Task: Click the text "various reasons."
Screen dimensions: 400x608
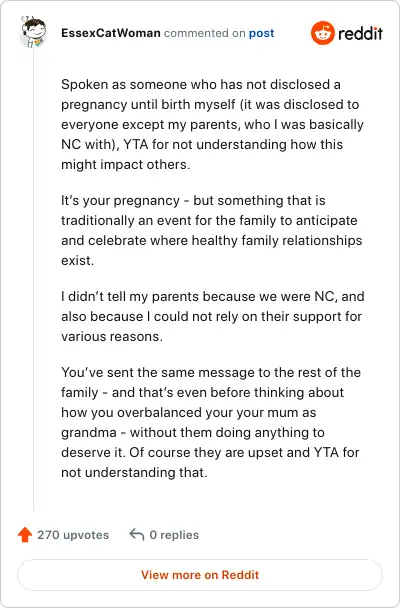Action: coord(112,336)
